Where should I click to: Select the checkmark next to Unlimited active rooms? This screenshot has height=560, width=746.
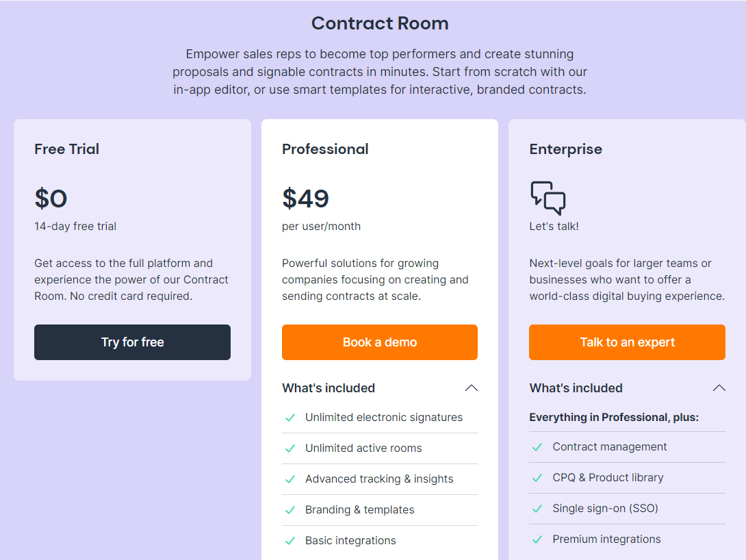click(x=291, y=448)
